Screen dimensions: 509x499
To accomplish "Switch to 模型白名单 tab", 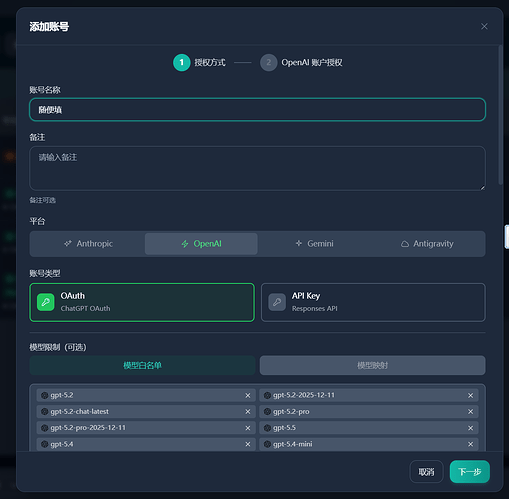I will [142, 365].
